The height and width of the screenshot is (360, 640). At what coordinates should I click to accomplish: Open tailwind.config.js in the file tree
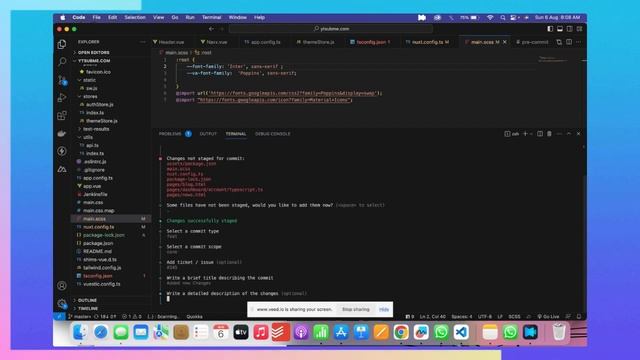pos(102,268)
